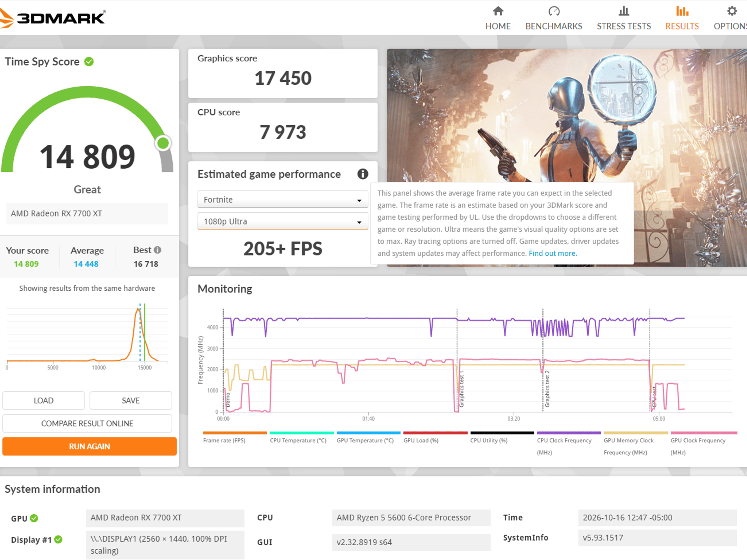Click the CPU score value 7 973
The height and width of the screenshot is (560, 747).
[283, 132]
